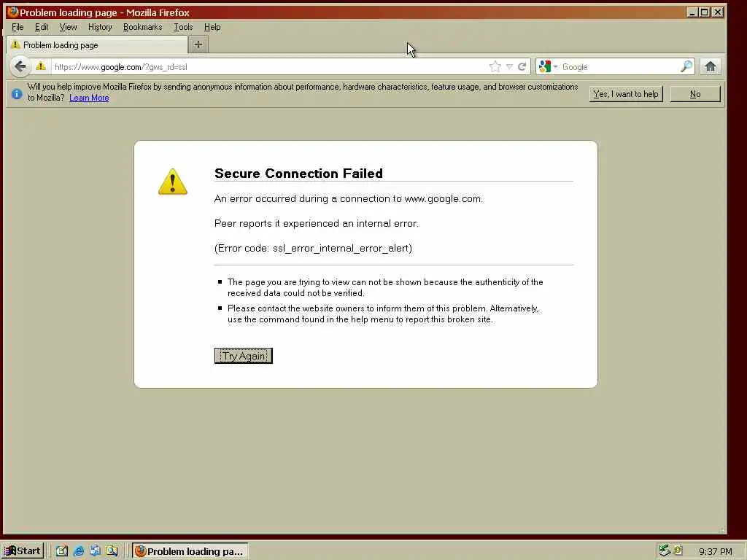This screenshot has height=560, width=747.
Task: Open the Learn More link
Action: [x=89, y=98]
